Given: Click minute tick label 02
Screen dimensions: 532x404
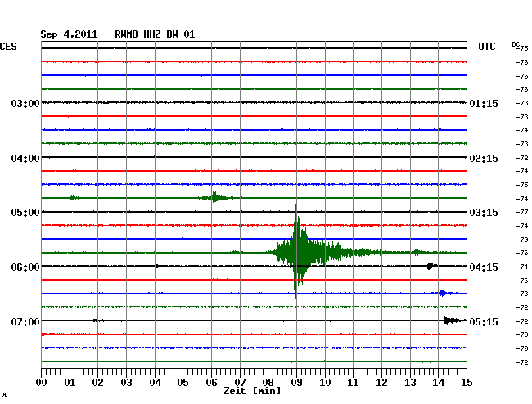Looking at the screenshot, I should 97,383.
